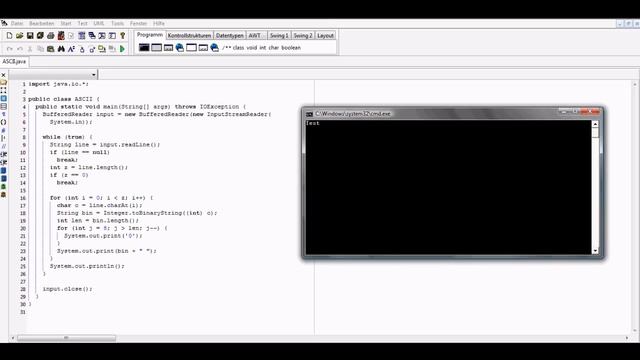Select the first globe Applet icon

[180, 48]
